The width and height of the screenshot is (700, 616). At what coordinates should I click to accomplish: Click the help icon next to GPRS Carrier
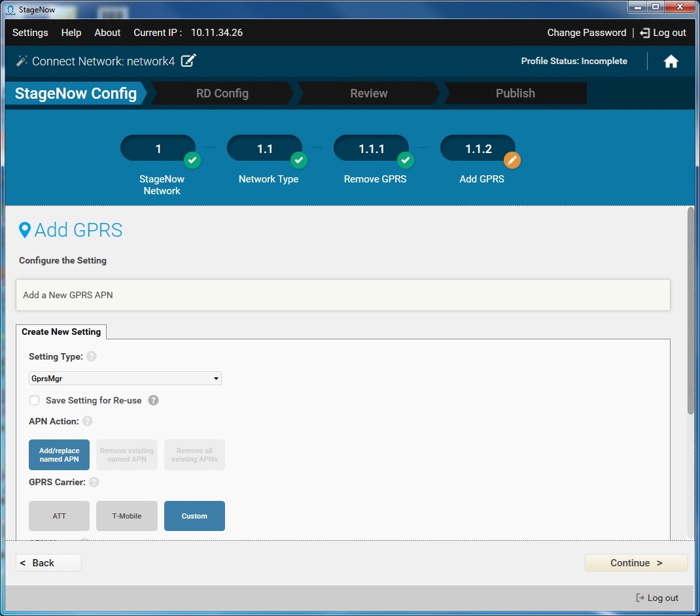click(x=94, y=483)
